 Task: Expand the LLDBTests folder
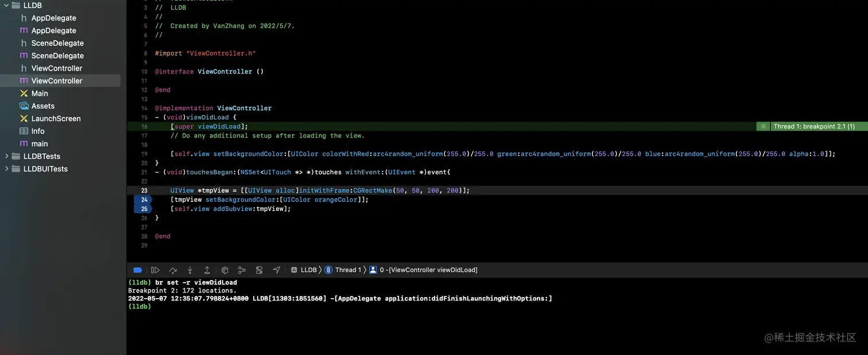pyautogui.click(x=7, y=156)
